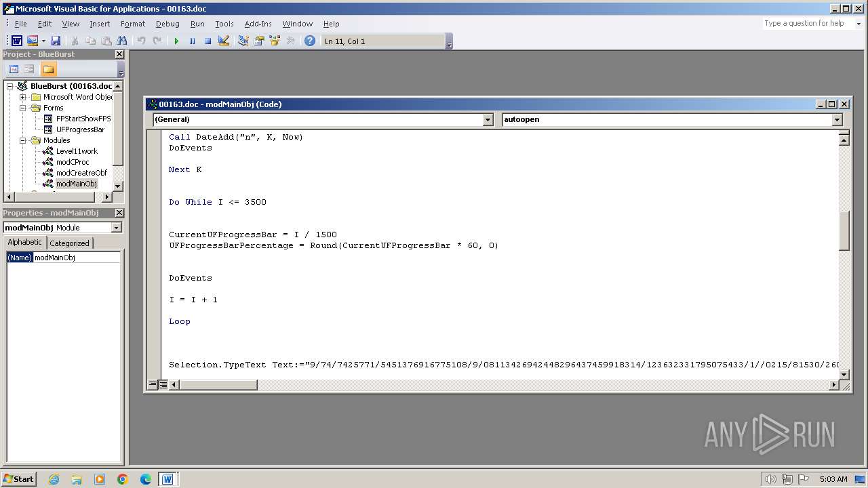Select modMainObj module in project tree
Viewport: 868px width, 488px height.
click(x=77, y=184)
